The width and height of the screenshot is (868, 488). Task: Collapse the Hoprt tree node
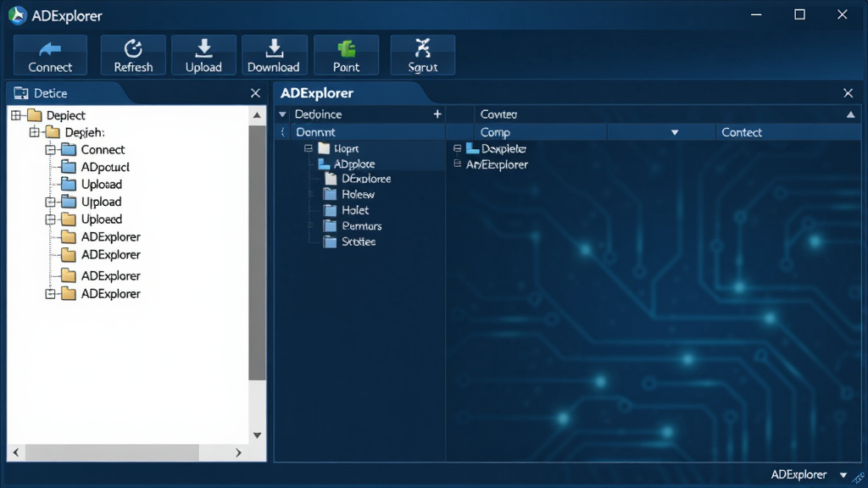(x=309, y=148)
